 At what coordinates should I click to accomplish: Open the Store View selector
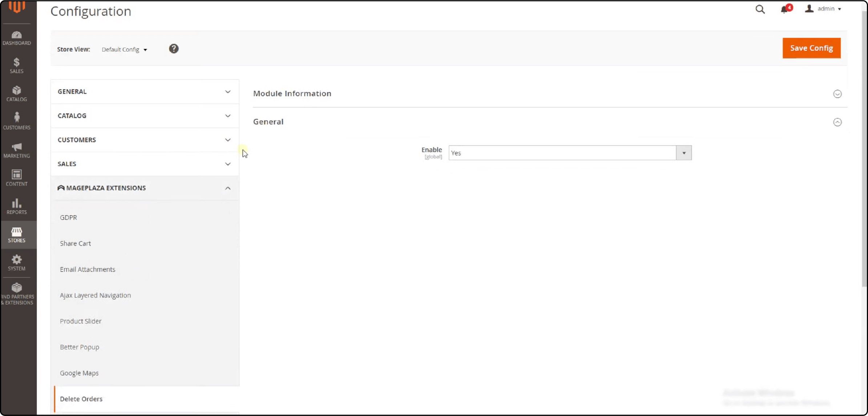pos(124,49)
